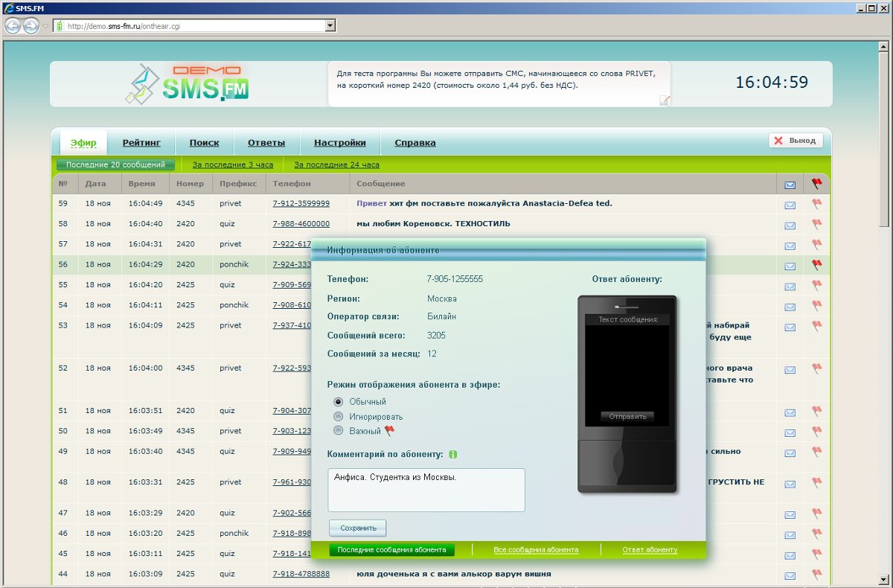Open Последние сообщения абонента tab
The width and height of the screenshot is (893, 588).
391,550
